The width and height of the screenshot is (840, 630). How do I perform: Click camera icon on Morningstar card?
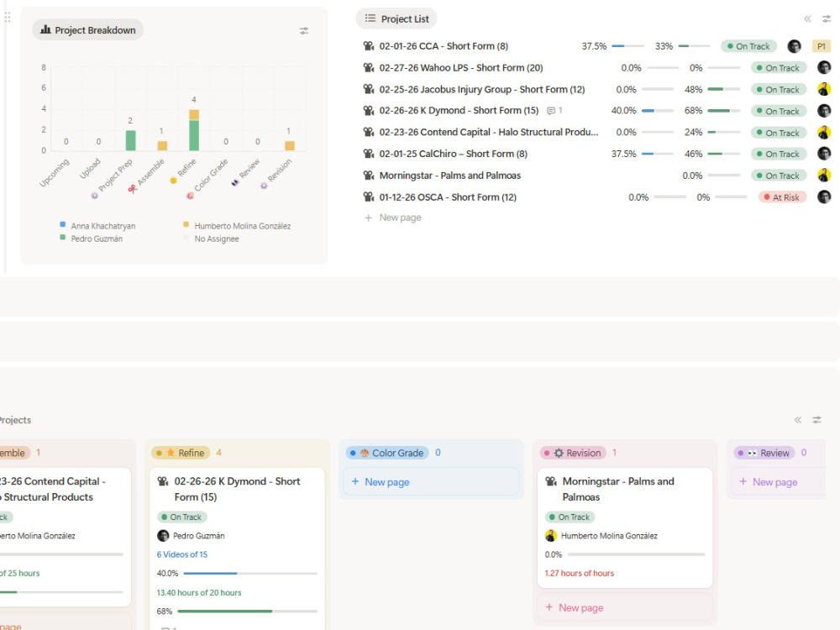tap(551, 481)
